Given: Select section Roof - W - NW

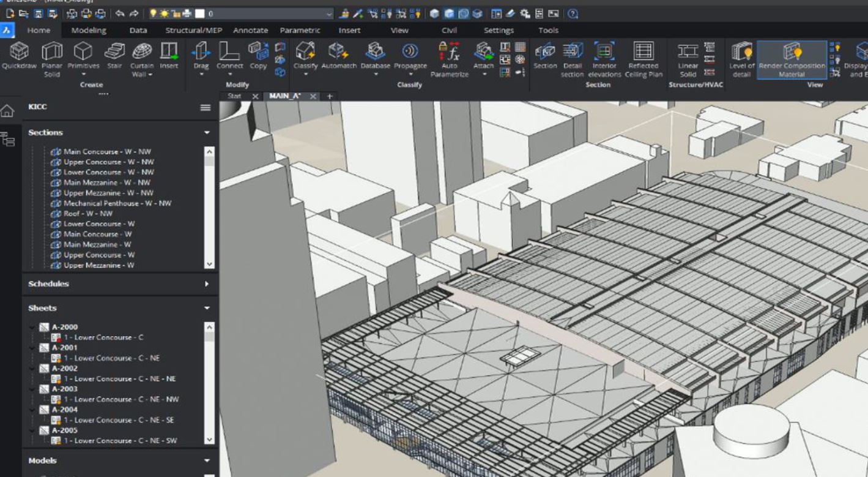Looking at the screenshot, I should (88, 214).
